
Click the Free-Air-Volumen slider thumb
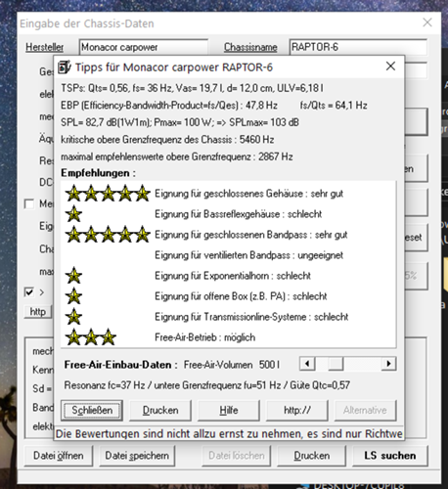click(x=336, y=364)
